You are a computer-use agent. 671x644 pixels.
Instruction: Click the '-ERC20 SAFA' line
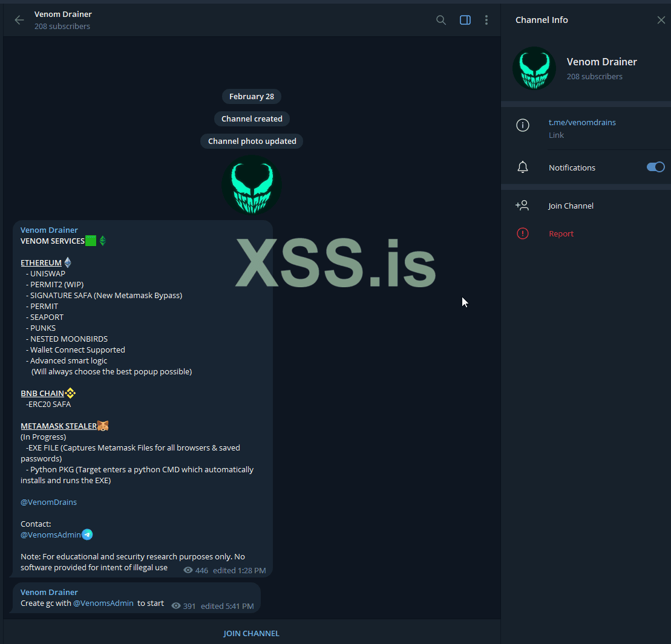pyautogui.click(x=48, y=404)
